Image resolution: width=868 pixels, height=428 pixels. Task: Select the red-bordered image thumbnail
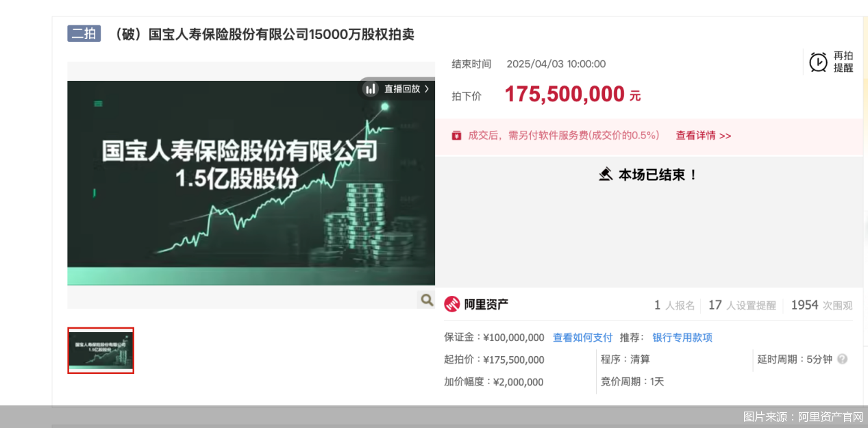click(x=100, y=351)
